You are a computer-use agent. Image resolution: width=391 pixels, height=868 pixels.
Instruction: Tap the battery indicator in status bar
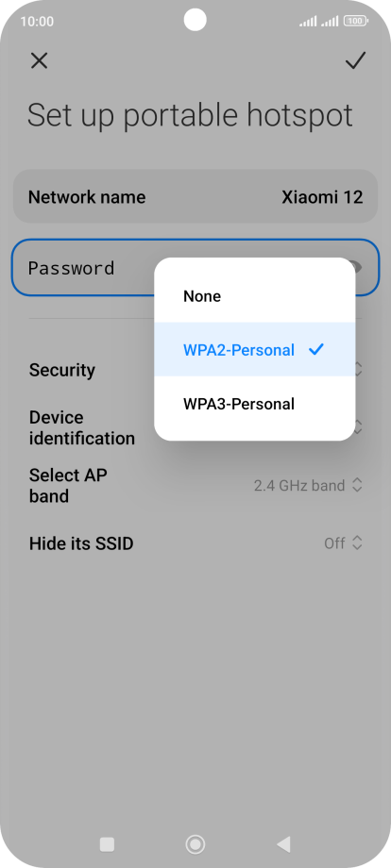click(355, 21)
